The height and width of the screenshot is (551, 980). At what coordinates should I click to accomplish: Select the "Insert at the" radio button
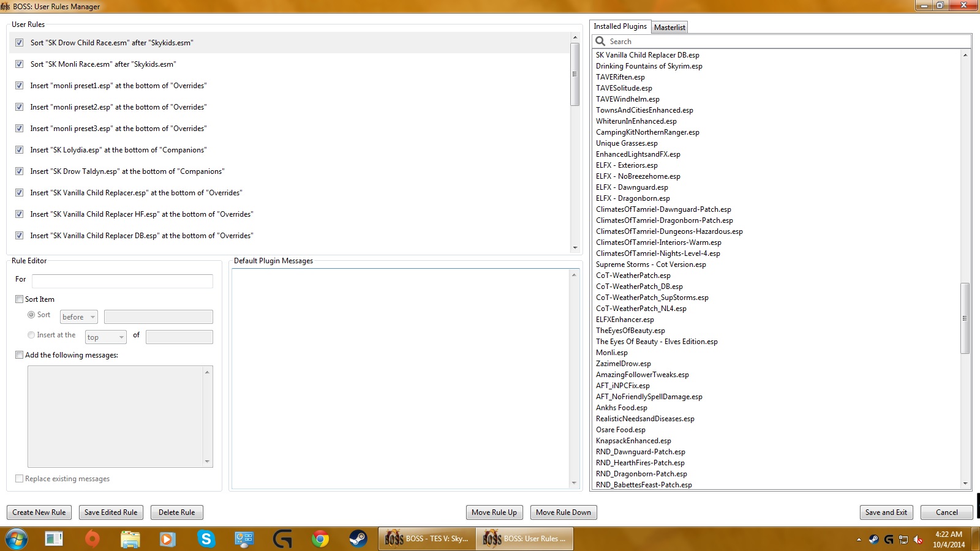31,335
